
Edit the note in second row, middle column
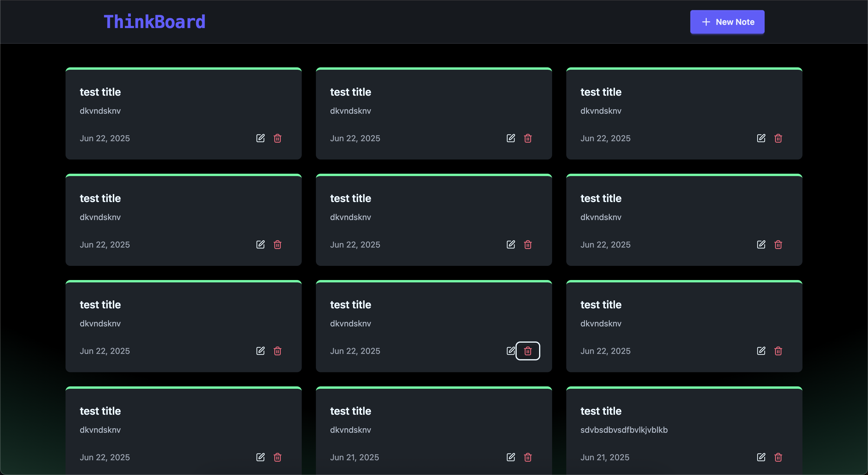511,244
